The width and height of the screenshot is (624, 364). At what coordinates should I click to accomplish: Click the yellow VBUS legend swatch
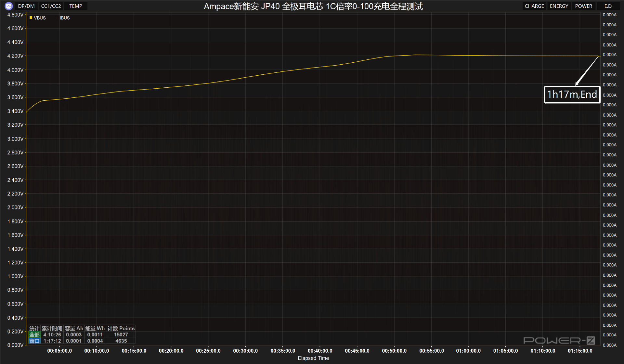31,18
